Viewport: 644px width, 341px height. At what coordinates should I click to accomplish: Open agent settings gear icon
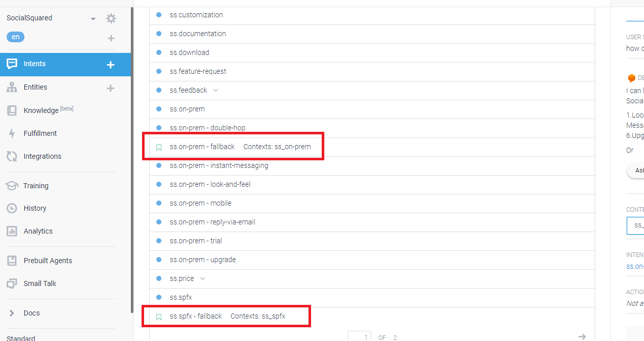pos(111,19)
